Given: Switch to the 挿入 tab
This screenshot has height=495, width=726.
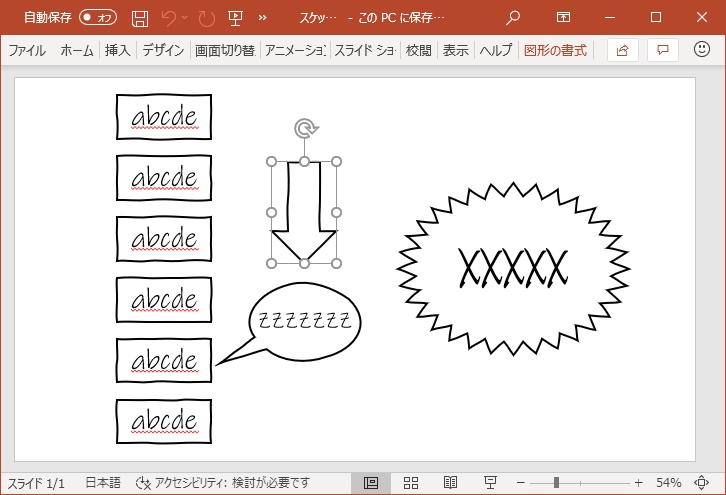Looking at the screenshot, I should [x=118, y=50].
